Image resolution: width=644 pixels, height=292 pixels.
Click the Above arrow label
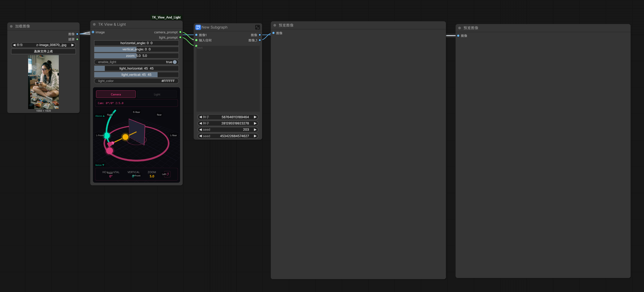[x=100, y=116]
